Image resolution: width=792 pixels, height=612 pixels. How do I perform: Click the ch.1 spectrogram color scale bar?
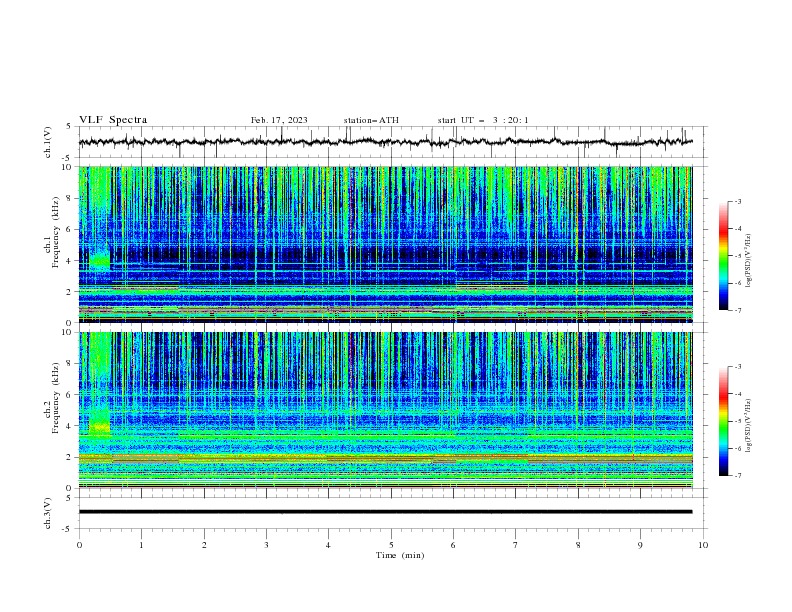(724, 256)
